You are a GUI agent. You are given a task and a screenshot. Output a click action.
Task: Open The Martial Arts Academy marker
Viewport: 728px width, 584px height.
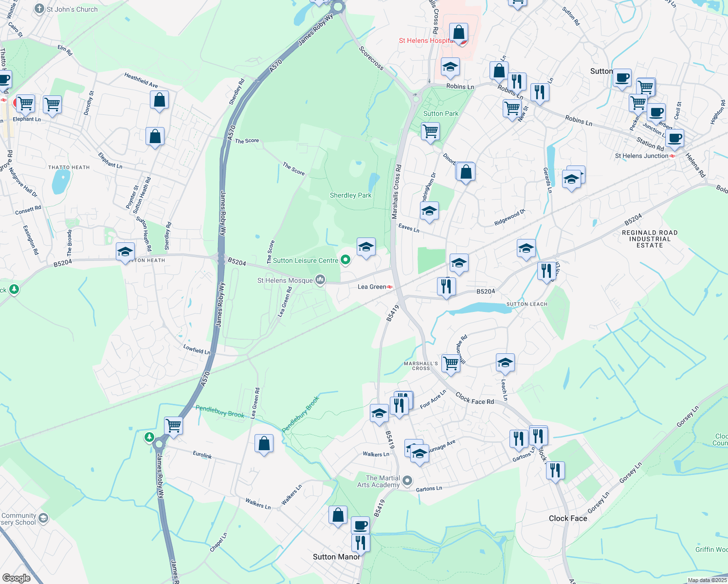pos(408,481)
